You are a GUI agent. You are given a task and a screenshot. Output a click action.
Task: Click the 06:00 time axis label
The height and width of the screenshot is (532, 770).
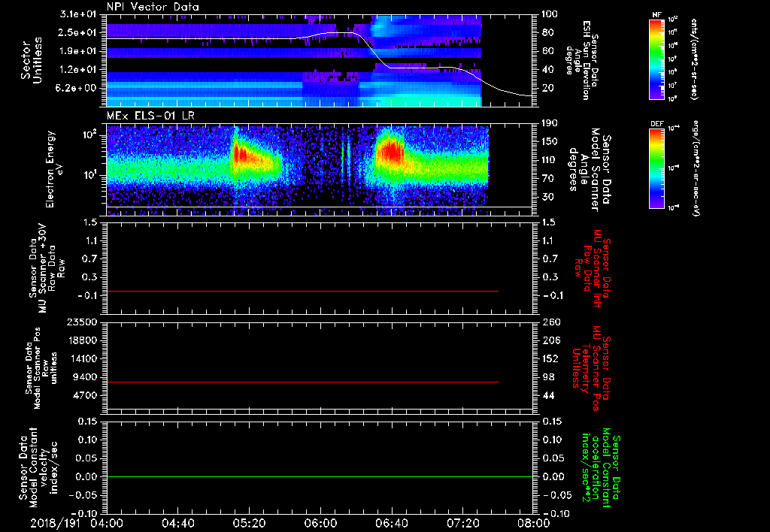[320, 523]
